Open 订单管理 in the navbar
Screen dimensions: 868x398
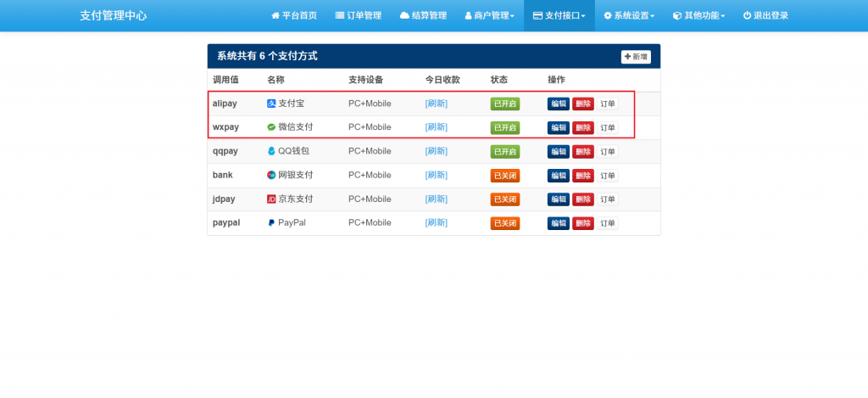pos(359,15)
